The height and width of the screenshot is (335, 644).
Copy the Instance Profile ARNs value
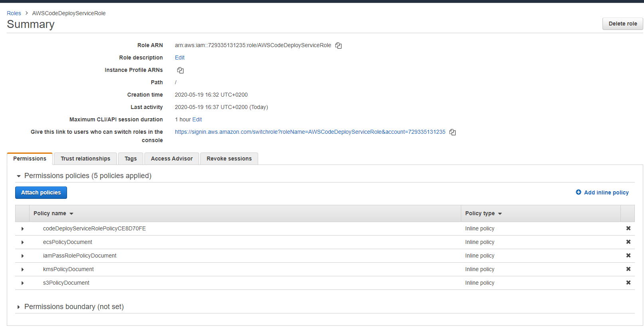pos(180,70)
